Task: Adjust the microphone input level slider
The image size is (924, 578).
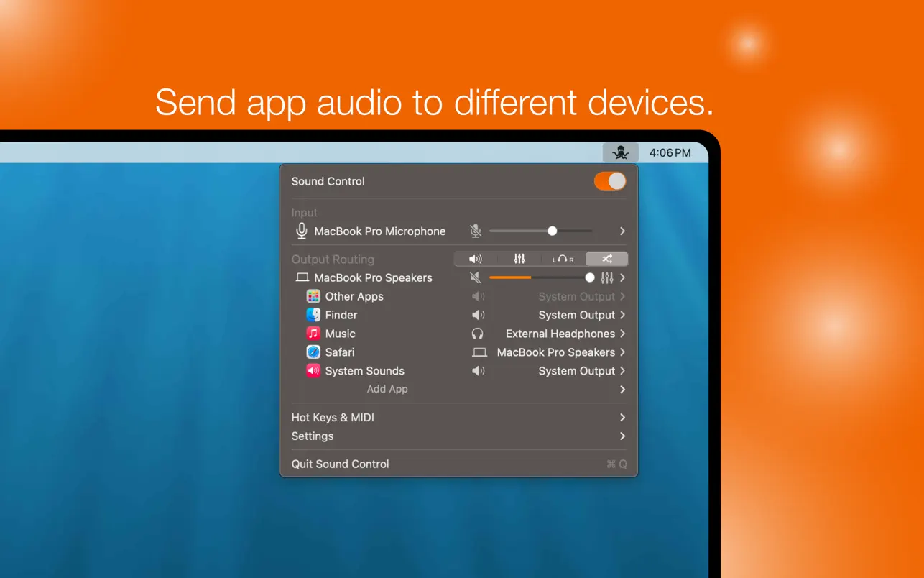Action: coord(541,231)
